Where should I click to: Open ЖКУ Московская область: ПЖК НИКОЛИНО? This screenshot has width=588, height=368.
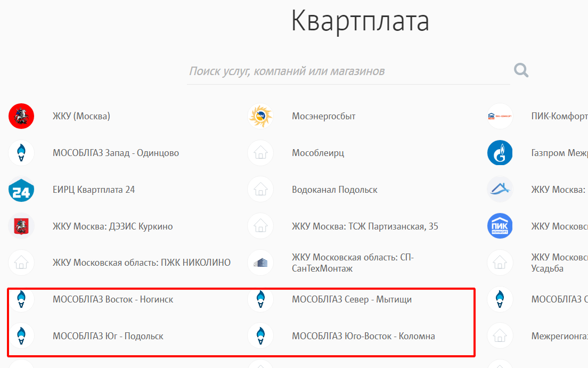(142, 263)
